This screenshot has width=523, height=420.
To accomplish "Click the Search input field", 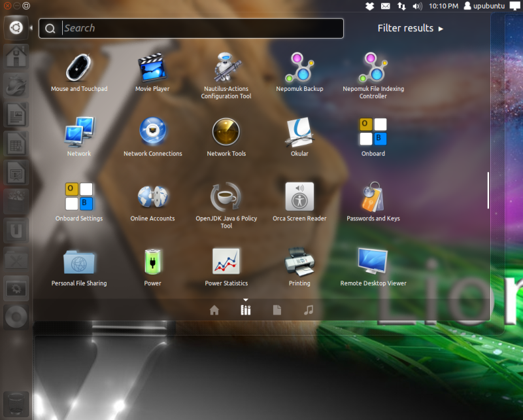I will tap(191, 28).
